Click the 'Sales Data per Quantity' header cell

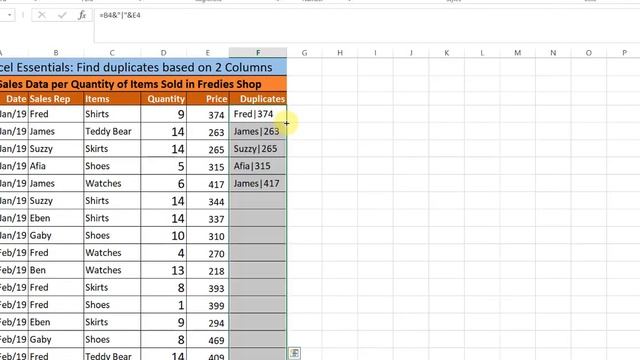click(x=143, y=84)
